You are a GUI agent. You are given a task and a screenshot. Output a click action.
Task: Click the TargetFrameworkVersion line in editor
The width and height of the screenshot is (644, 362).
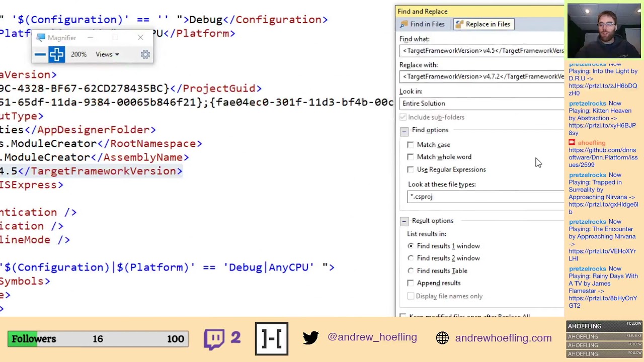pos(91,171)
